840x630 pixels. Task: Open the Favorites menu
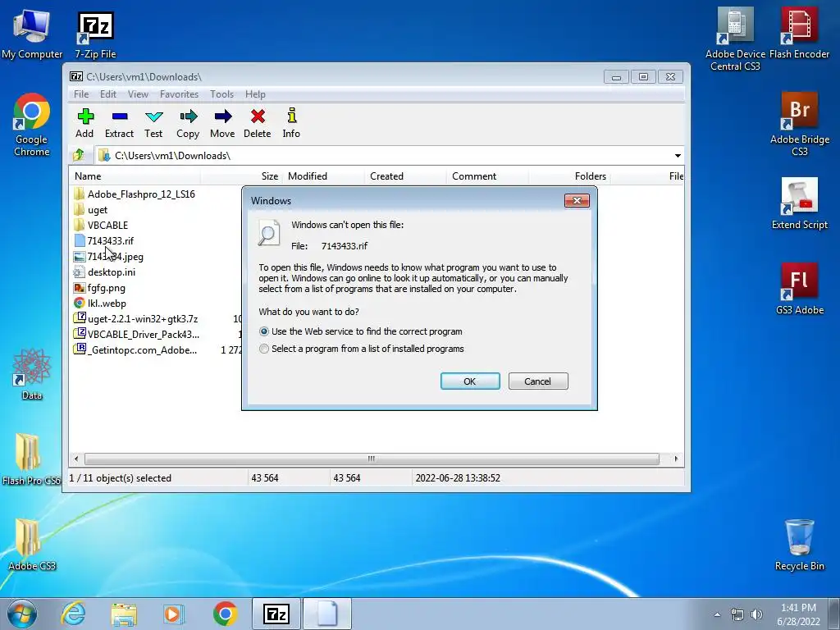point(180,94)
